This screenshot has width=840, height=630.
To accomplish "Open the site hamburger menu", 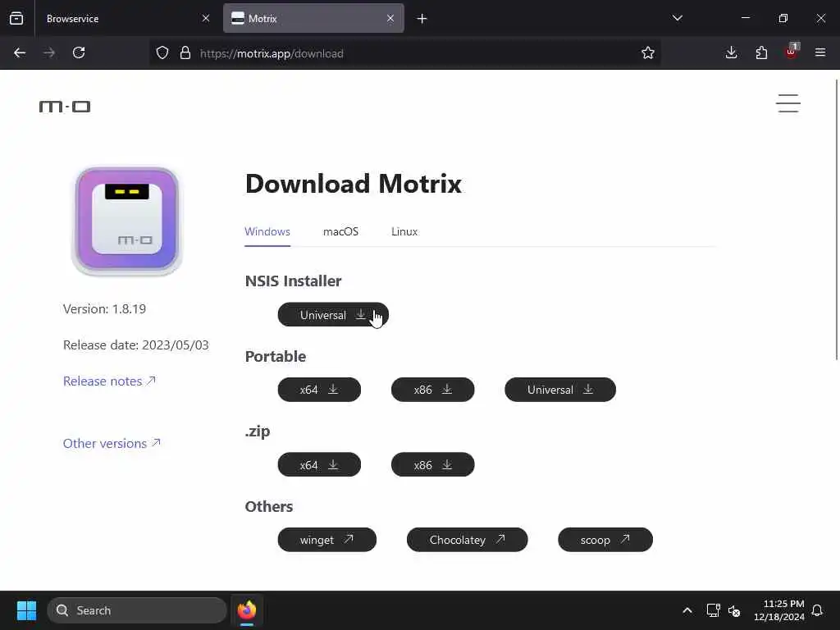I will coord(788,103).
